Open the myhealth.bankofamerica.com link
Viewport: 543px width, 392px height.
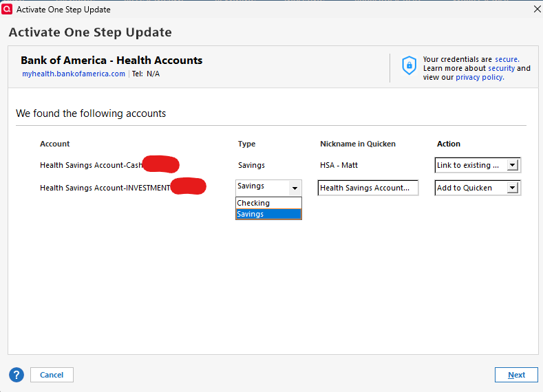click(74, 74)
